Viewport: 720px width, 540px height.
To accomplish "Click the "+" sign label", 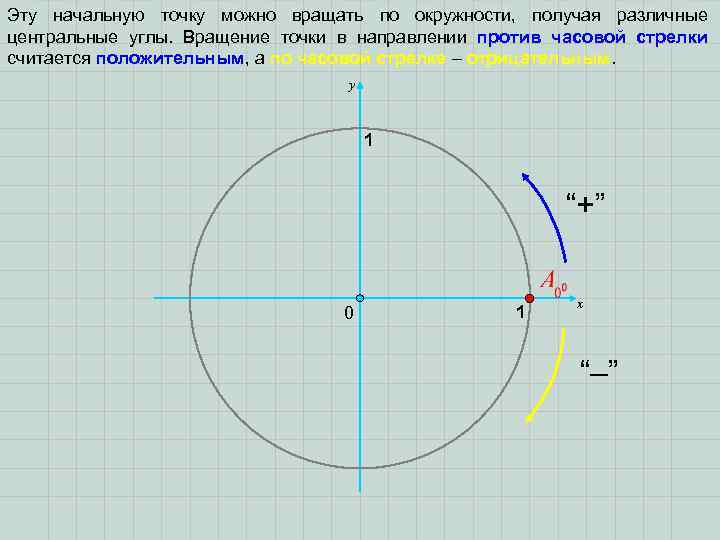I will pyautogui.click(x=585, y=202).
